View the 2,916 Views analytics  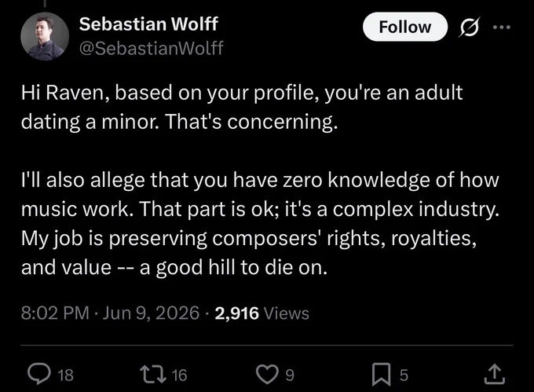tap(262, 313)
